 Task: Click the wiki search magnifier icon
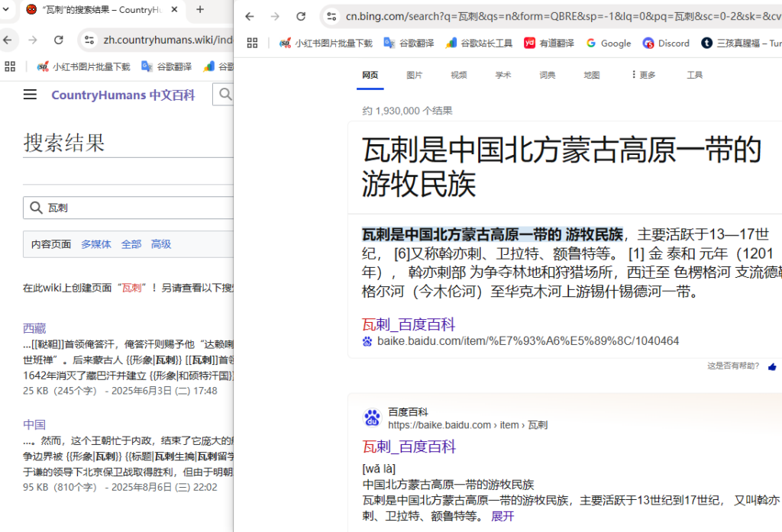pyautogui.click(x=225, y=95)
